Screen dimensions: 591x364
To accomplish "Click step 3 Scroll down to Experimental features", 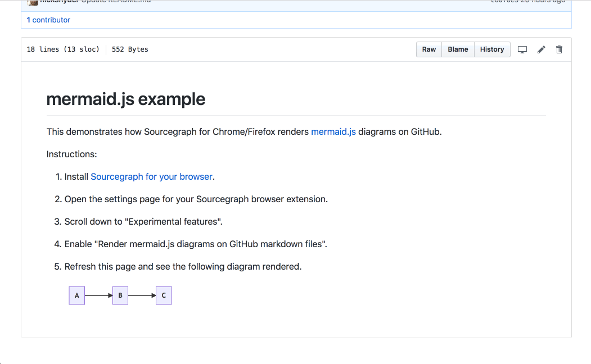I will coord(143,222).
